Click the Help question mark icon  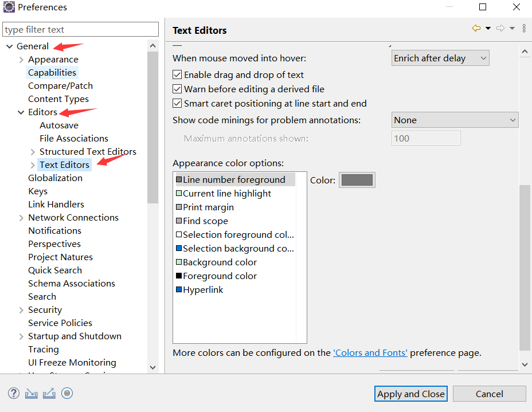[x=14, y=393]
